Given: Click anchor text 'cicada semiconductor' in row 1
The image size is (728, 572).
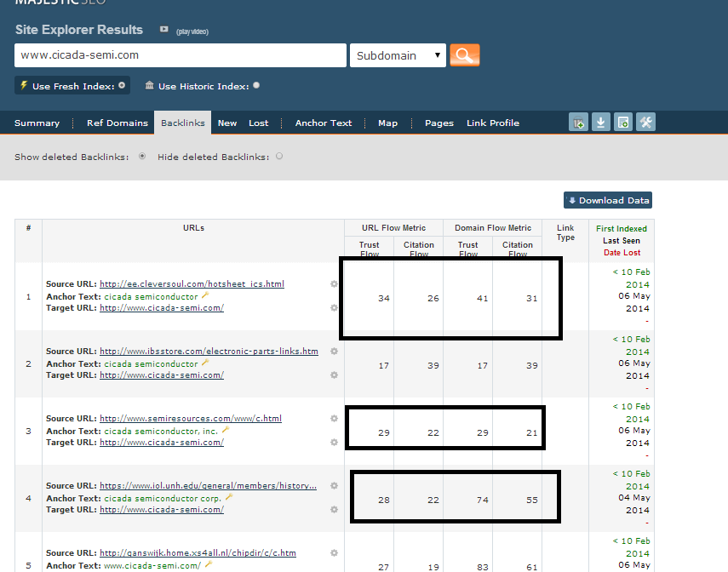Looking at the screenshot, I should 151,297.
